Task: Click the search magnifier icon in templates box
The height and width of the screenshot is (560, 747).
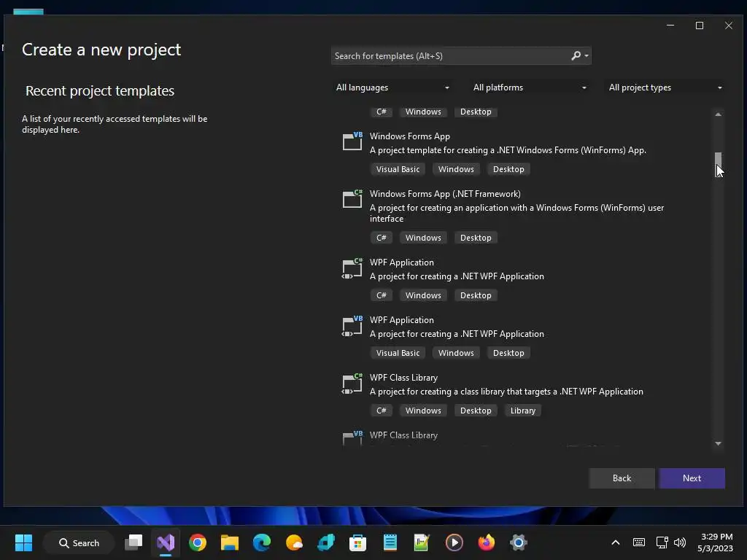Action: (x=576, y=55)
